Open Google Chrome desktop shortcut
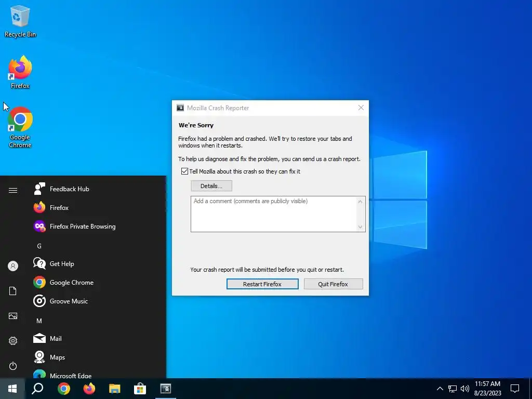 [x=20, y=127]
